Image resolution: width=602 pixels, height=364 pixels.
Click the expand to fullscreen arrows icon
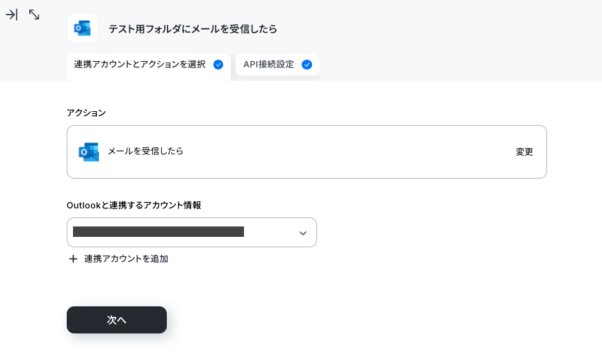tap(34, 15)
